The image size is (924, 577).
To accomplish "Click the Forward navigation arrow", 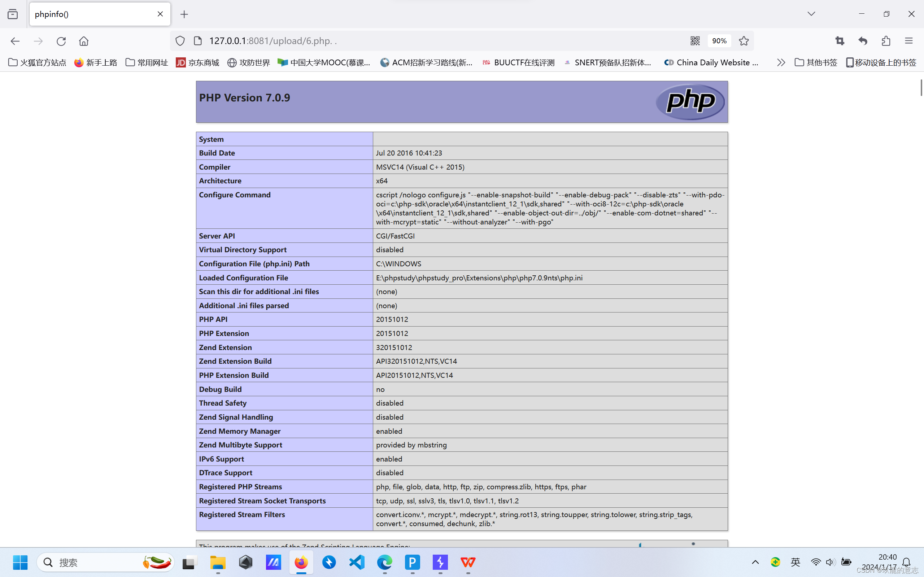I will coord(38,41).
